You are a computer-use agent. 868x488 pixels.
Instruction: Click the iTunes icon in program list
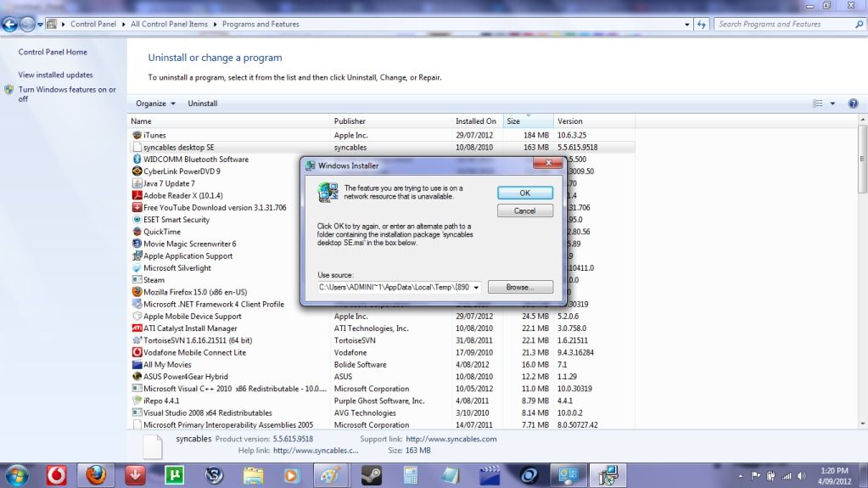[137, 135]
